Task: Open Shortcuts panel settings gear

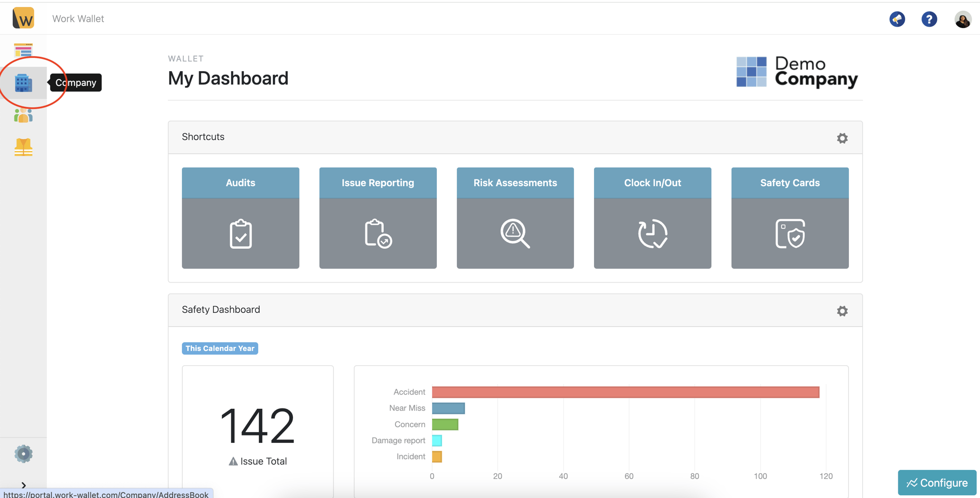Action: coord(842,138)
